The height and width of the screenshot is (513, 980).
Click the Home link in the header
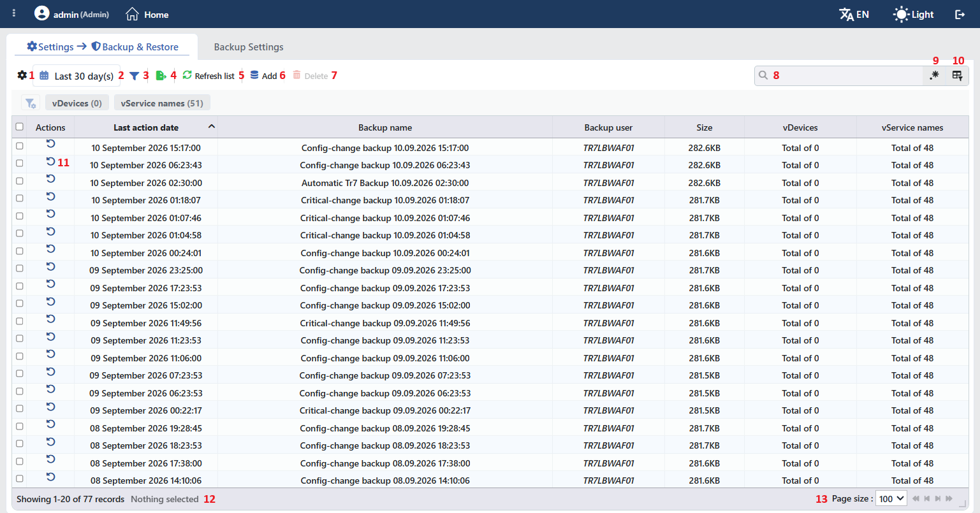tap(147, 14)
